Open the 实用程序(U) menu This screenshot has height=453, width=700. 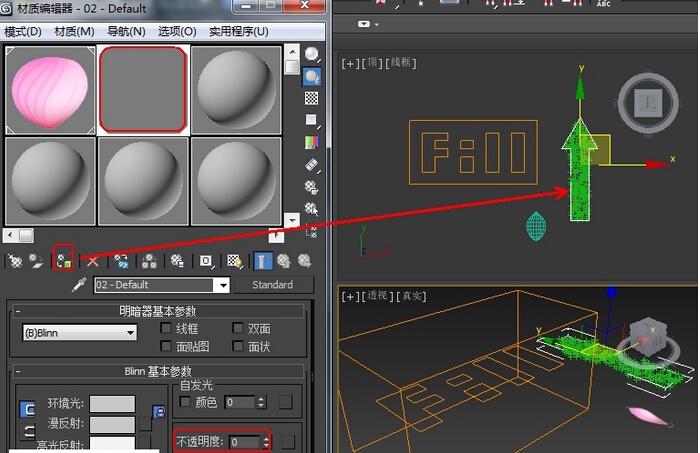click(238, 32)
